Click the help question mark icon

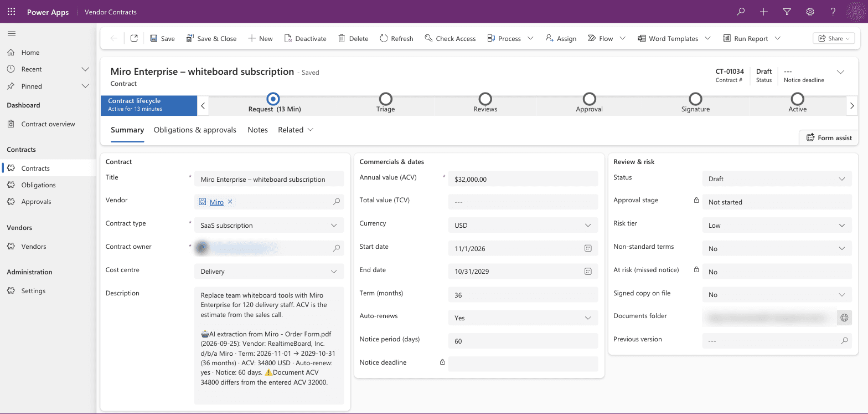coord(833,12)
